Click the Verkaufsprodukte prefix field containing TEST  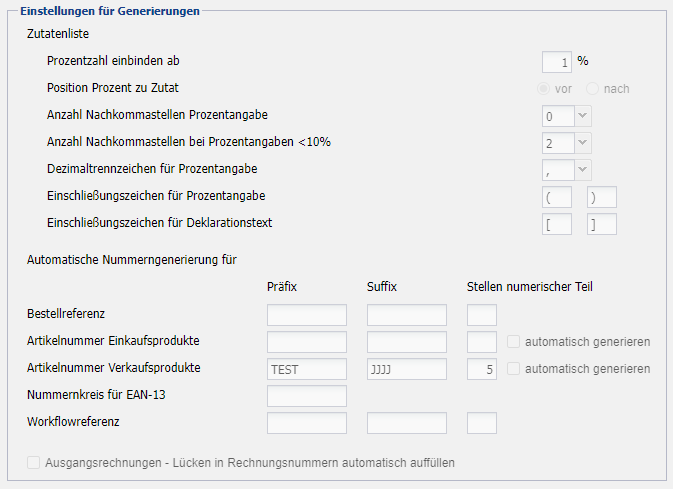click(x=307, y=369)
